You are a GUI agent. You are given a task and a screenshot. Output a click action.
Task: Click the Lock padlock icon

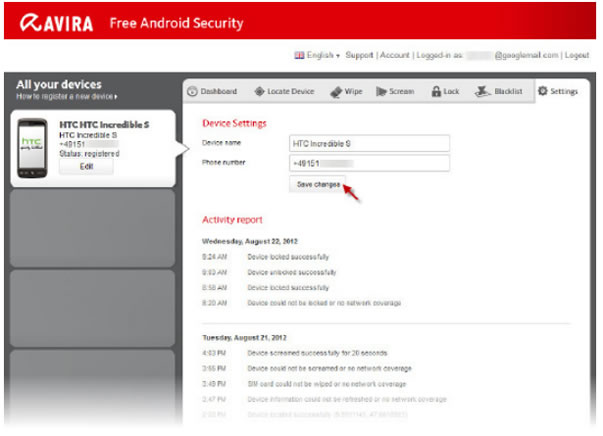[436, 92]
